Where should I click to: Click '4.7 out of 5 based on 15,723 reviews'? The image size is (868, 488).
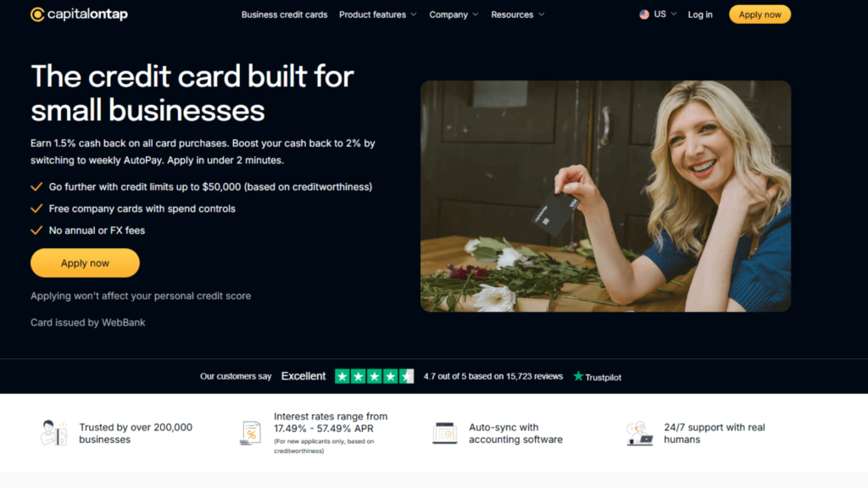pos(493,376)
